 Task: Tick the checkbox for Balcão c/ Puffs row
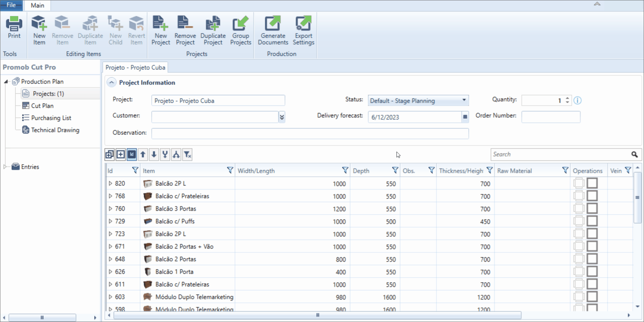click(592, 221)
